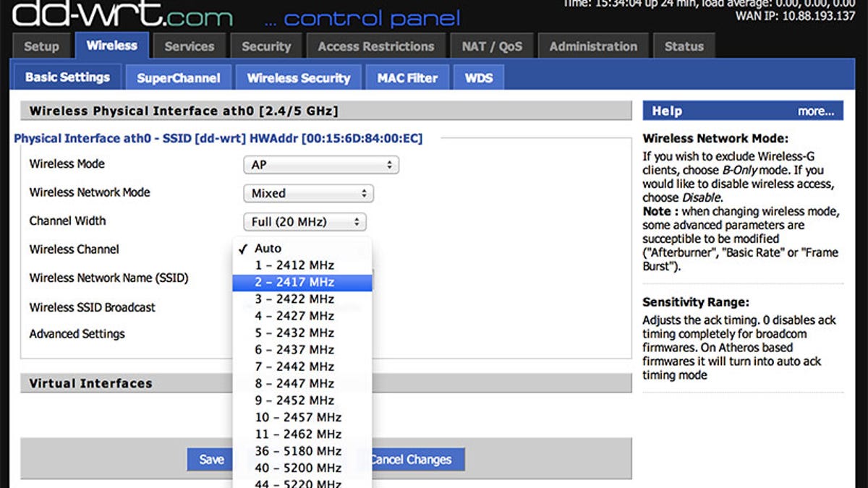This screenshot has height=488, width=868.
Task: Click the Virtual Interfaces section header
Action: [325, 383]
